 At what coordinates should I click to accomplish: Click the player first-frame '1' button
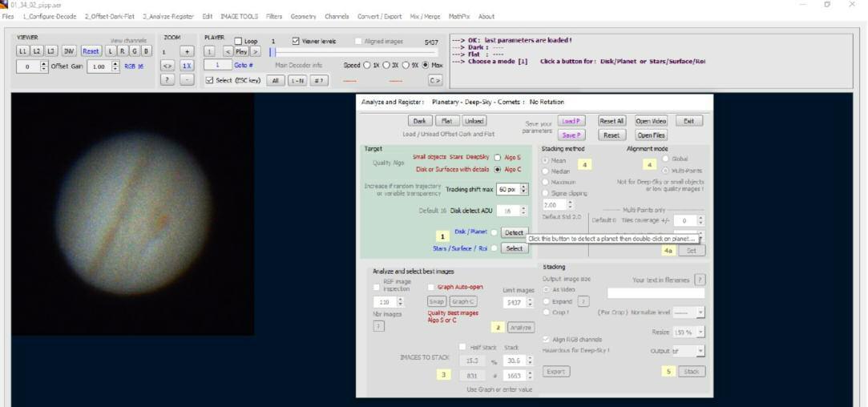tap(210, 51)
